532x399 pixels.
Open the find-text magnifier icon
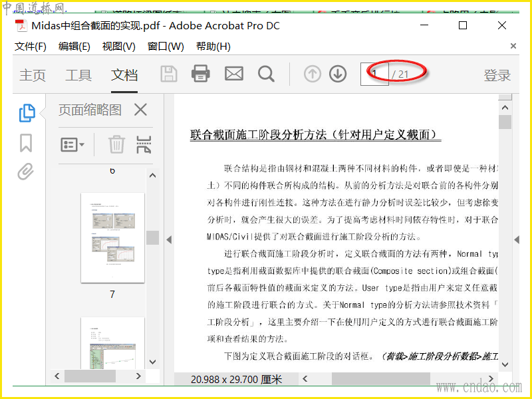point(266,74)
